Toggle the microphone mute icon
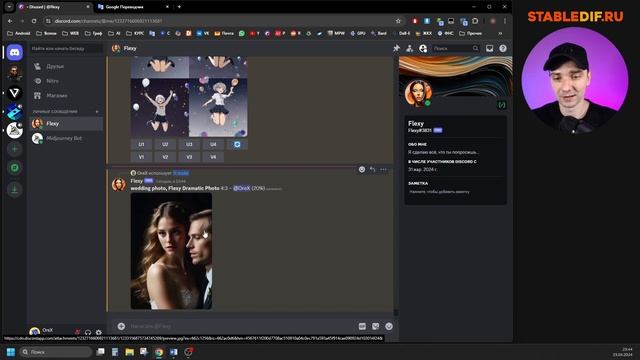 [x=77, y=332]
